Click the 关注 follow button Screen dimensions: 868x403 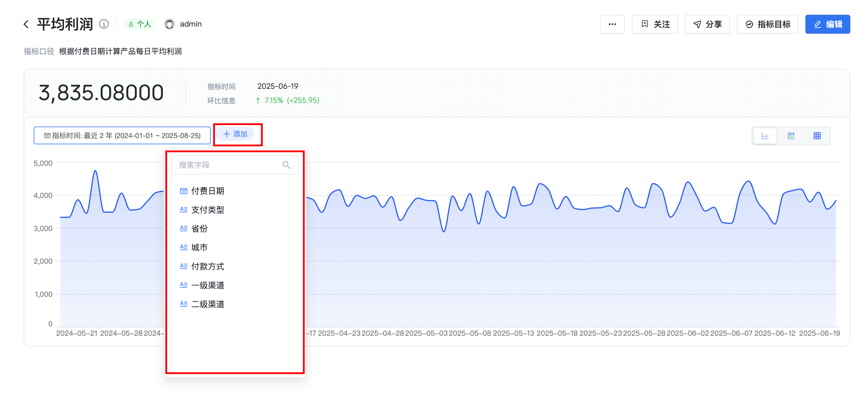pyautogui.click(x=654, y=24)
